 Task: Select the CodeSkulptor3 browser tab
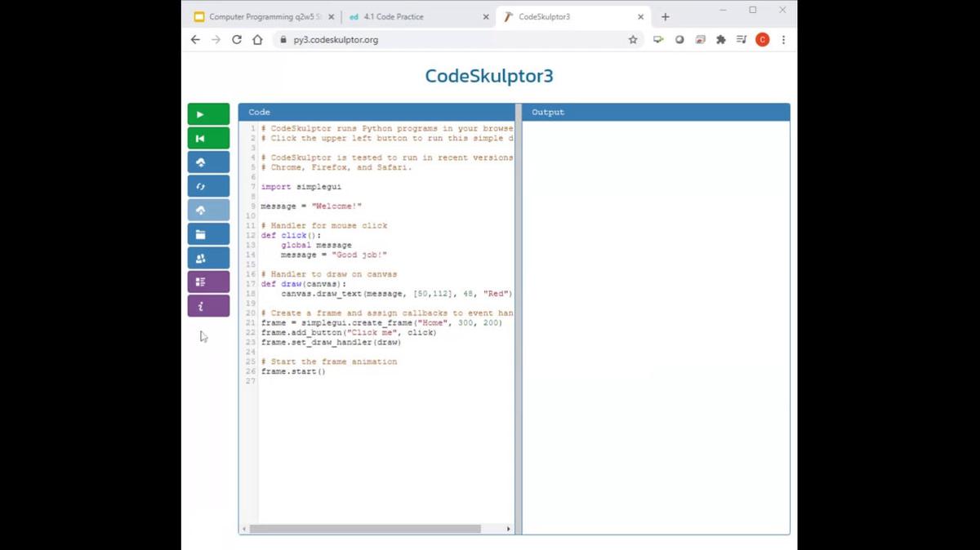point(573,16)
